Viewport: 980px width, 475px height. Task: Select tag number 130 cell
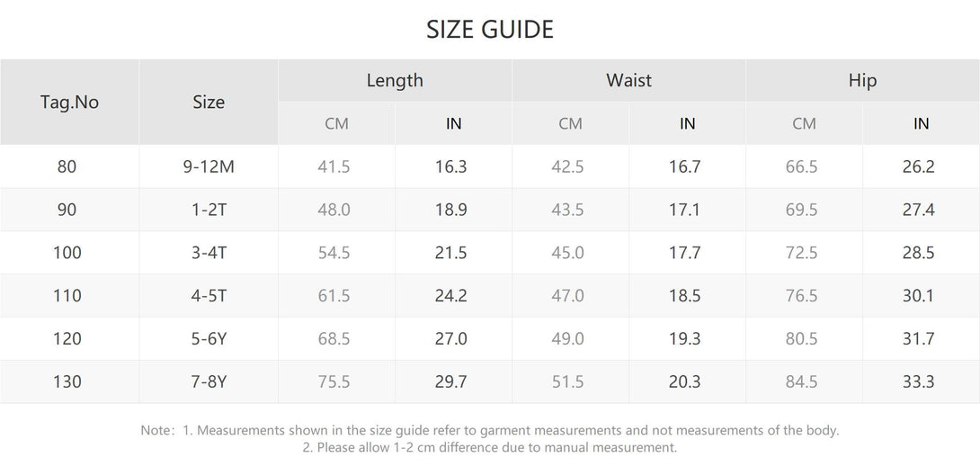pyautogui.click(x=67, y=382)
